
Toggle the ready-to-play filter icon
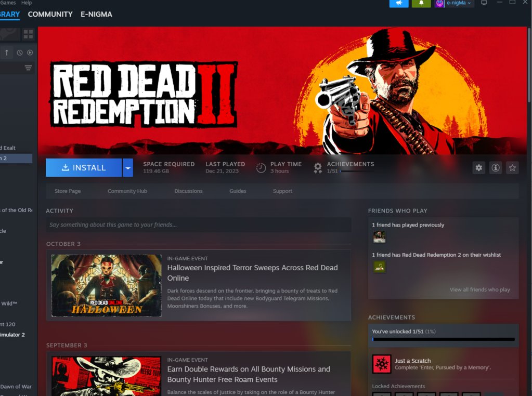click(30, 52)
